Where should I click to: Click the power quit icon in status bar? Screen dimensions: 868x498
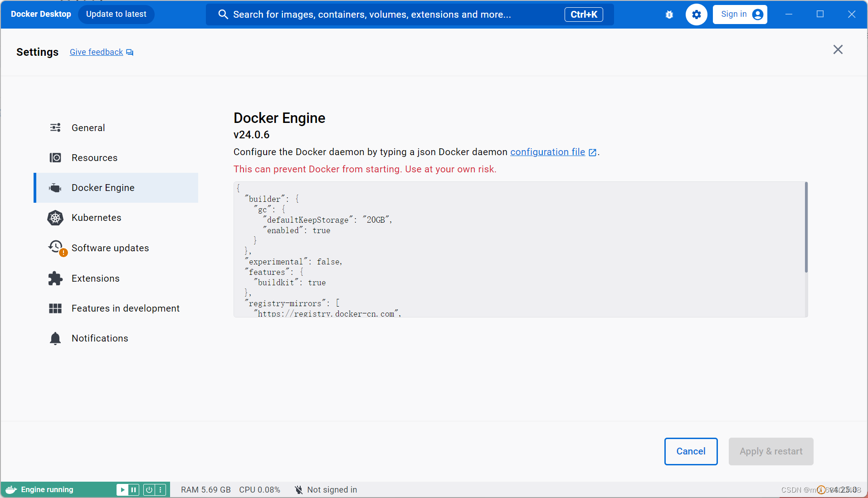(149, 489)
